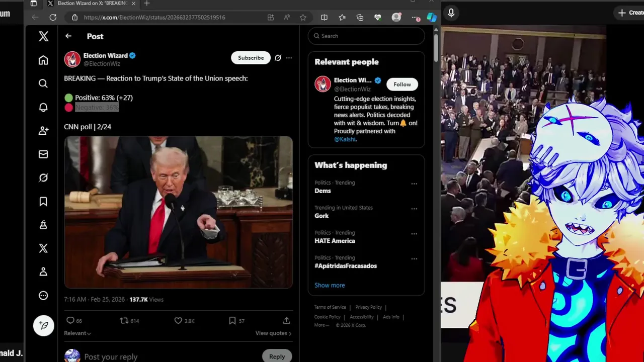This screenshot has height=362, width=644.
Task: Click the Read aloud icon in address bar
Action: [287, 17]
